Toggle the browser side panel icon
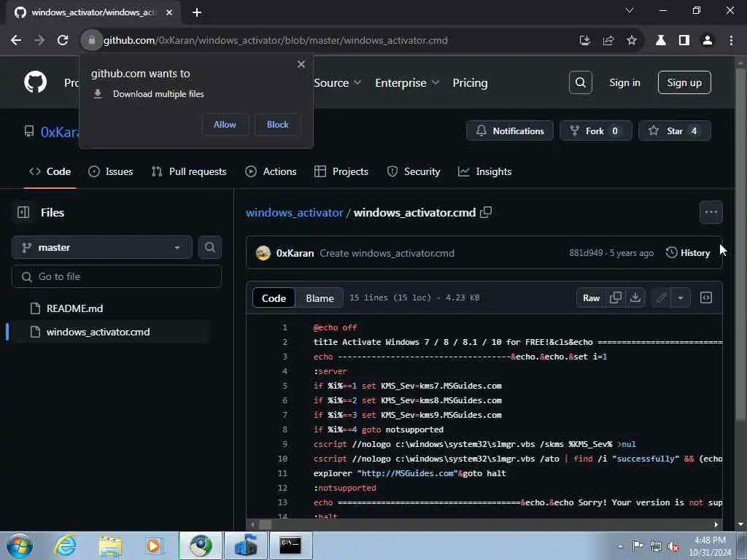The width and height of the screenshot is (747, 560). pos(684,41)
